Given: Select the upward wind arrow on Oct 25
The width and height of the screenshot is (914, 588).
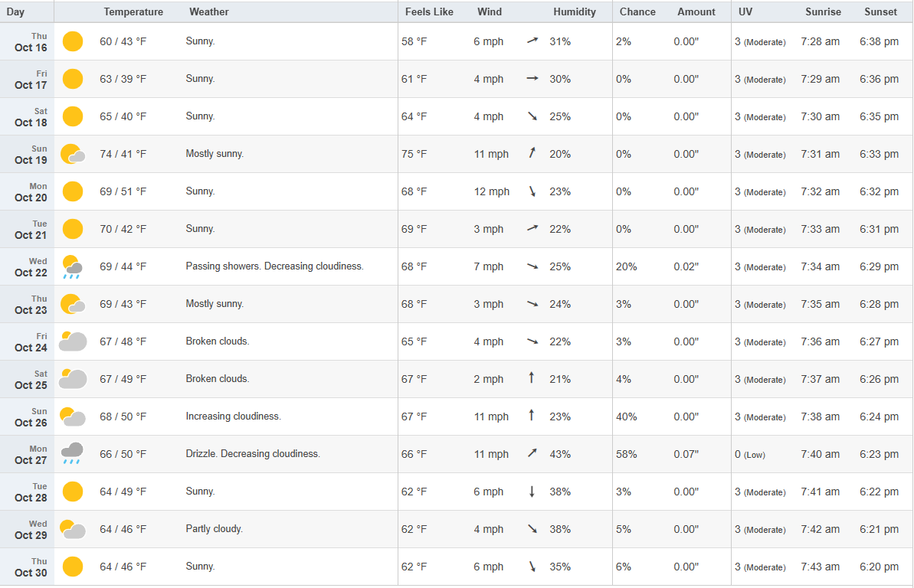Looking at the screenshot, I should click(x=532, y=379).
